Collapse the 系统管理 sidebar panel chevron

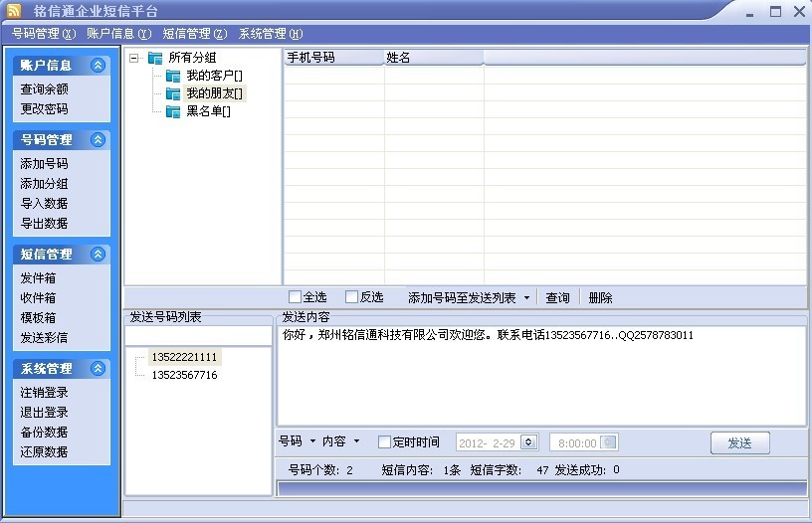point(98,368)
